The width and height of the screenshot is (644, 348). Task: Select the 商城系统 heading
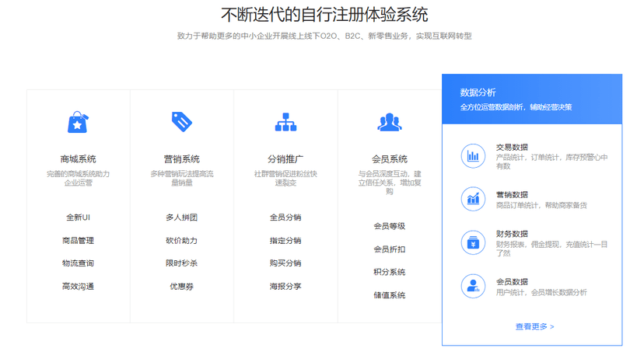click(78, 158)
